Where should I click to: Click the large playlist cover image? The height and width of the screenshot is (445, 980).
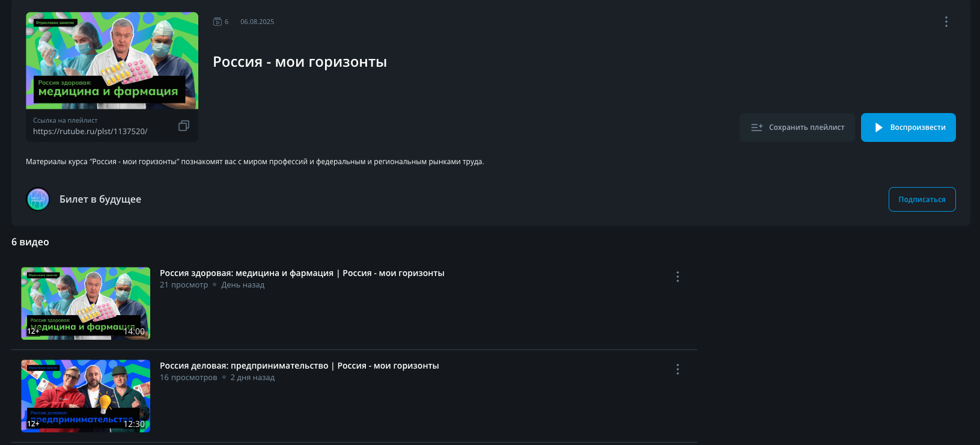[112, 61]
